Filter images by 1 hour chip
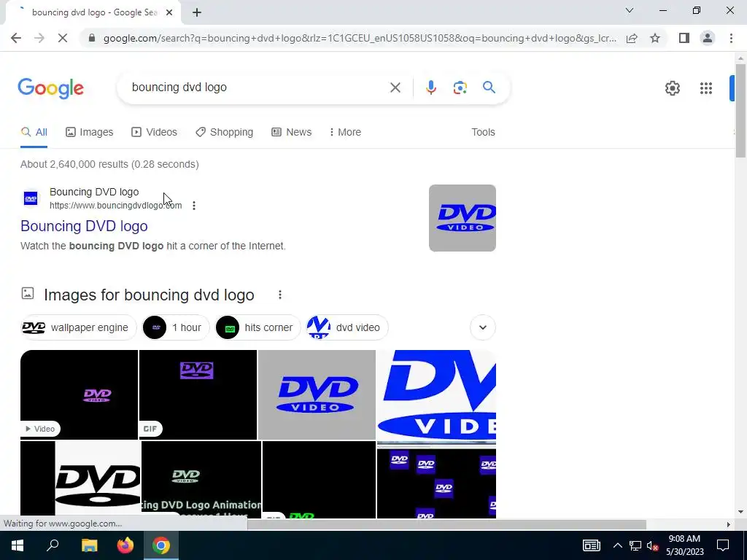 pyautogui.click(x=176, y=327)
